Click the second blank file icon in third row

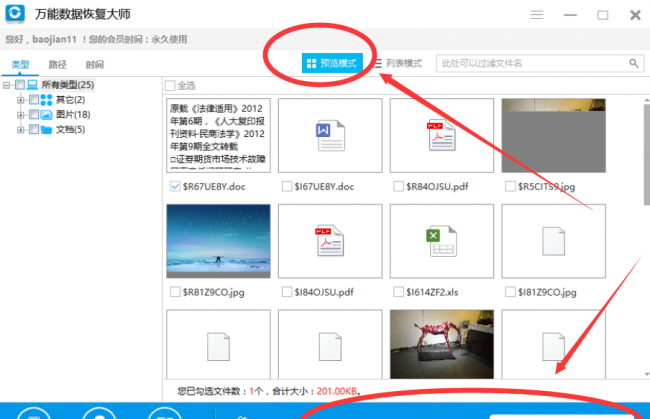pyautogui.click(x=330, y=346)
